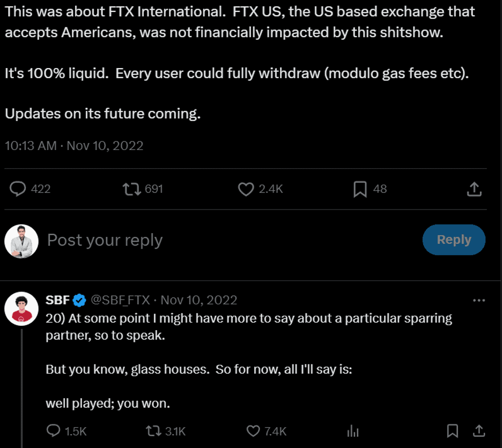Repost tweet 20 with 3.1K reposts
502x448 pixels.
153,431
